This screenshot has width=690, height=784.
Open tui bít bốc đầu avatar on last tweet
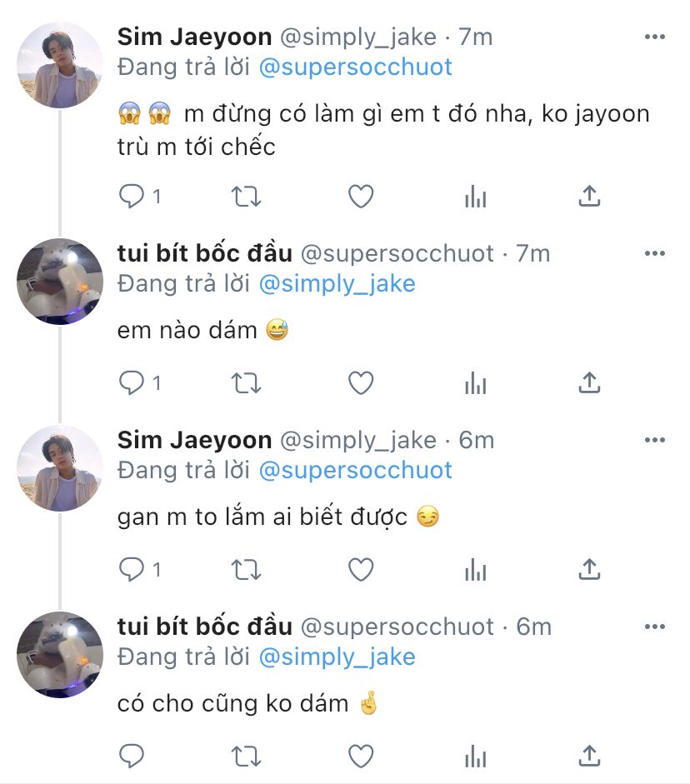(60, 654)
